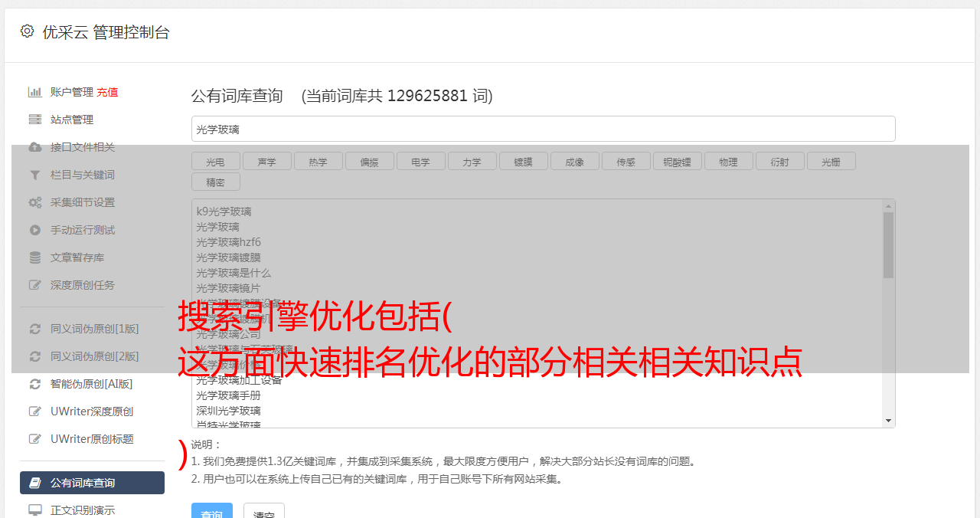Screen dimensions: 980x518
Task: Click the refresh icon for 智能伪原创[AI版]
Action: click(34, 384)
